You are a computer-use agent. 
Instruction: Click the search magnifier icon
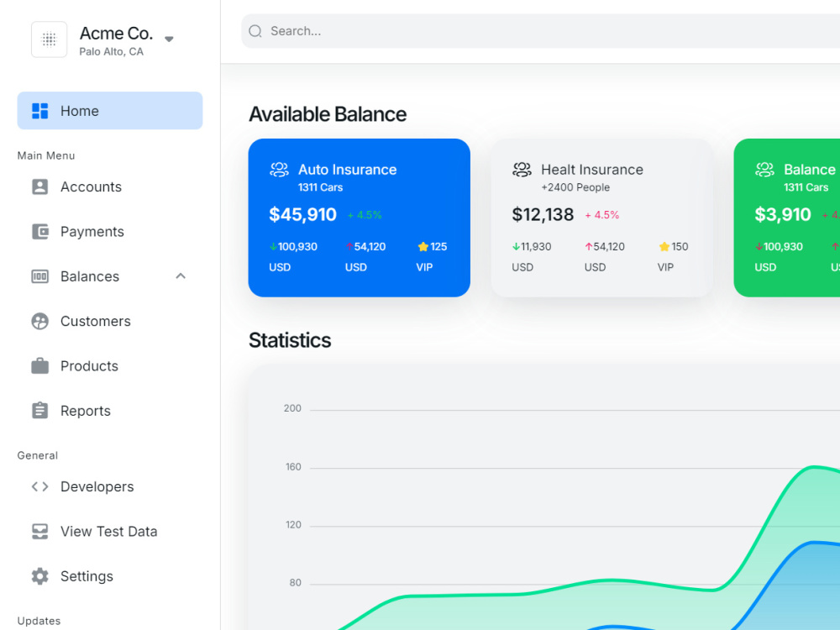coord(255,31)
